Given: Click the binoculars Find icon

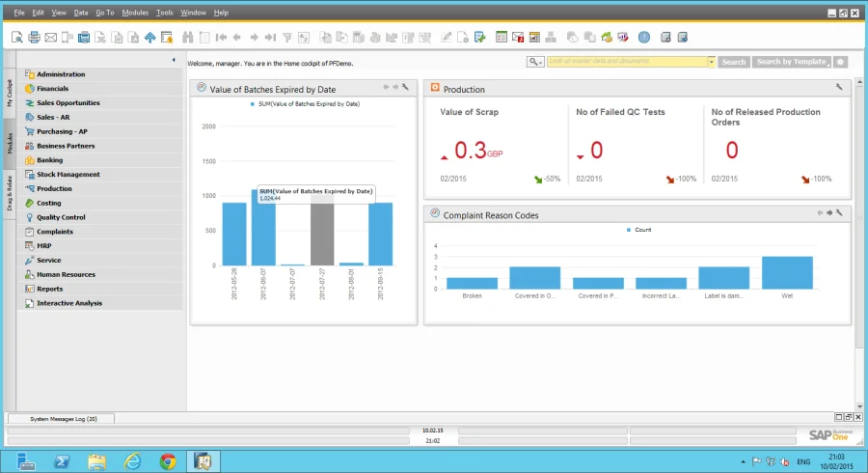Looking at the screenshot, I should coord(188,37).
